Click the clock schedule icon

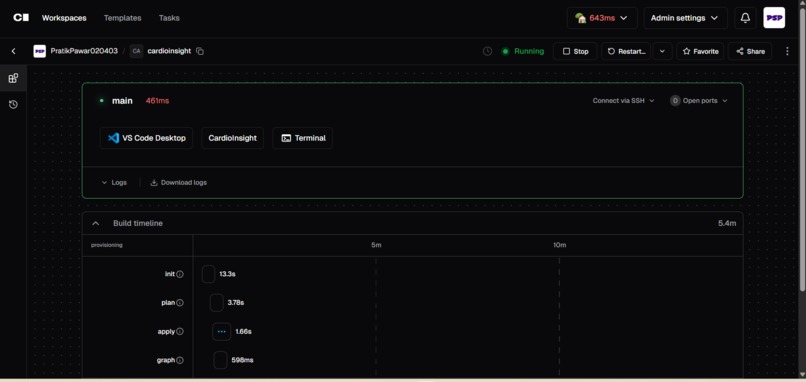(487, 51)
